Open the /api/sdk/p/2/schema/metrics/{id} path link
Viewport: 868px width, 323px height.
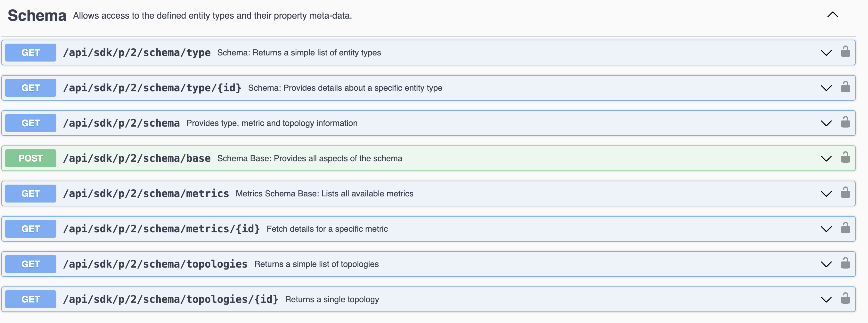tap(161, 229)
